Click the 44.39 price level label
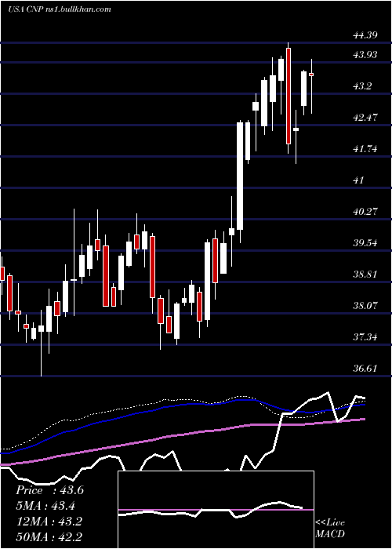Screen dimensions: 392x549 tap(365, 35)
